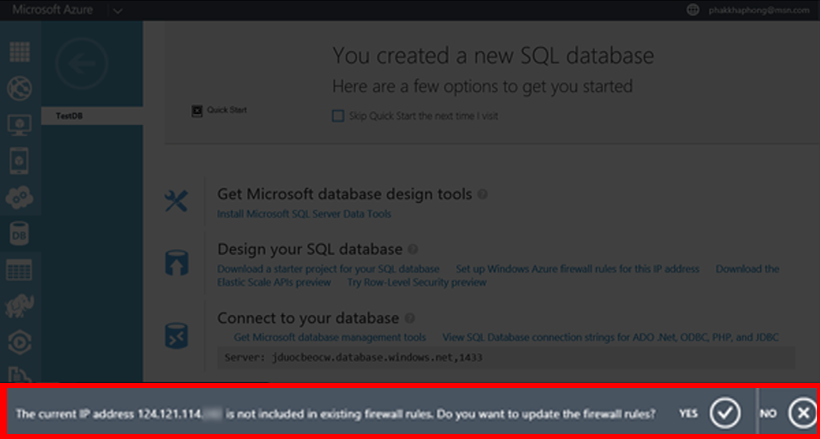This screenshot has height=439, width=820.
Task: Open Mobile Services icon in sidebar
Action: [19, 162]
